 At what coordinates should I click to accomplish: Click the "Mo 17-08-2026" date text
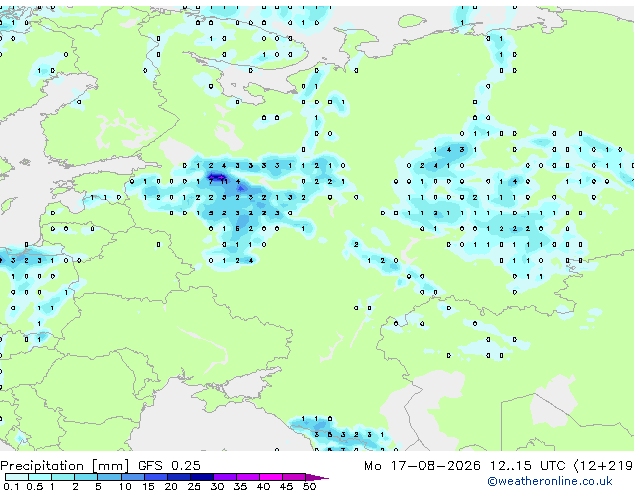coord(422,466)
